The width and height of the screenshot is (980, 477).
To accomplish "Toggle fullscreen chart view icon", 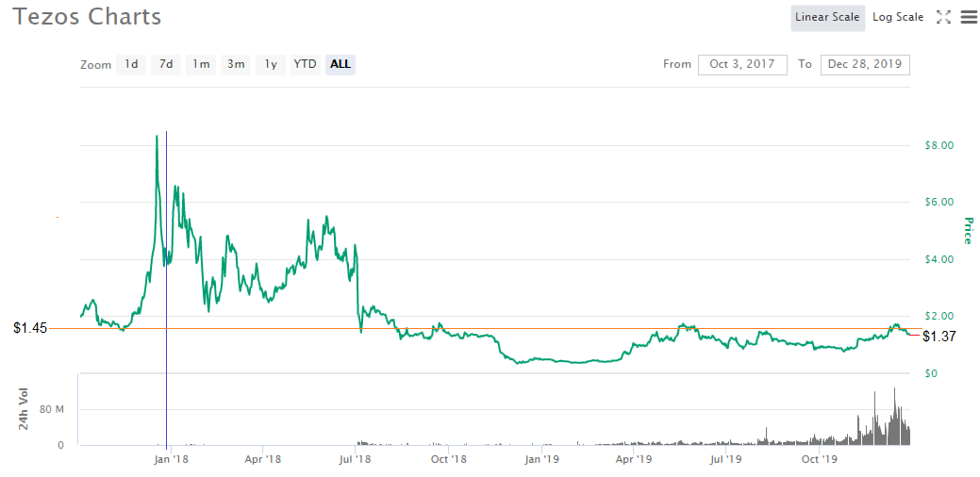I will coord(943,18).
